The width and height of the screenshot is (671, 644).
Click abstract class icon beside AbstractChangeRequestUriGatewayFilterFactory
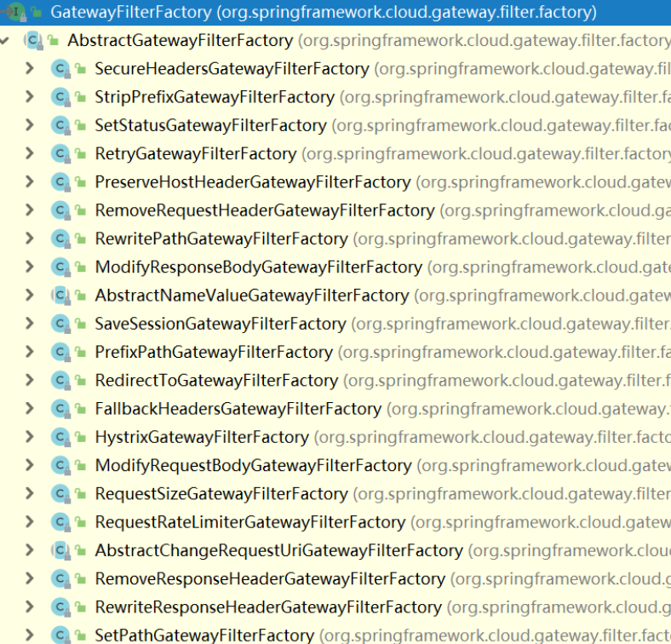pos(60,550)
